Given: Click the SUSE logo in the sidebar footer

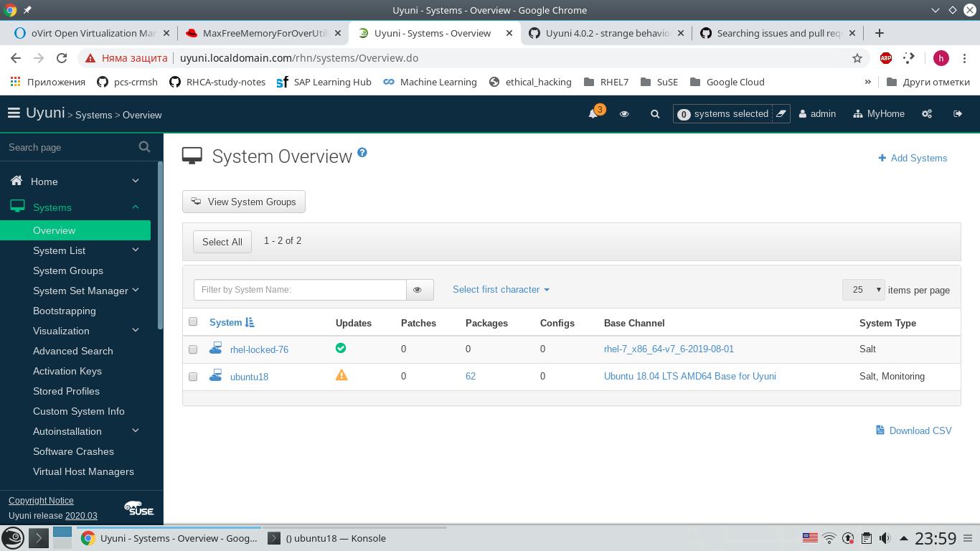Looking at the screenshot, I should (x=138, y=508).
